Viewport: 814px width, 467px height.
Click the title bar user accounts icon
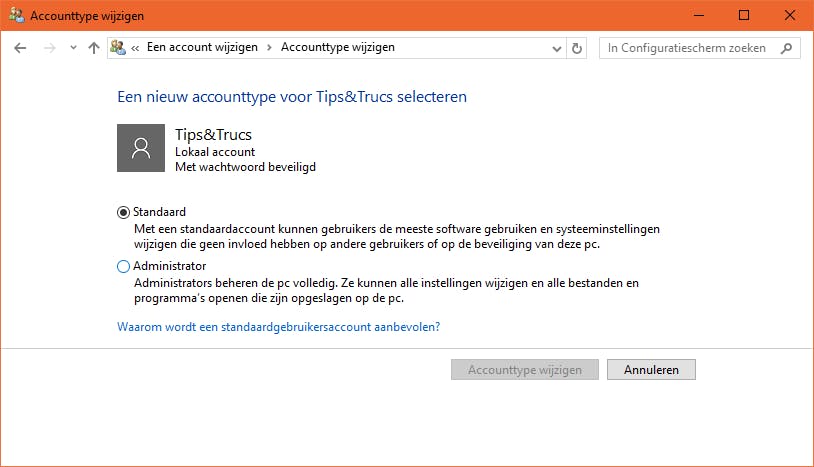coord(15,15)
